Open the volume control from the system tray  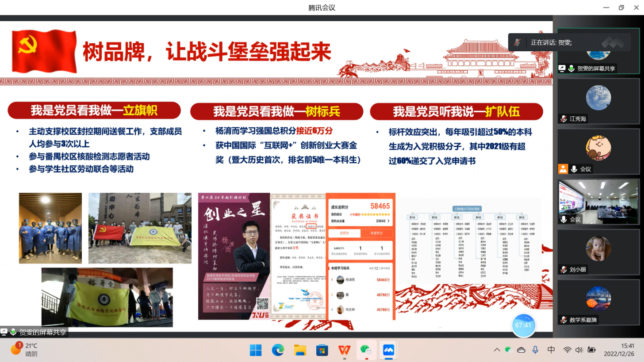click(579, 350)
